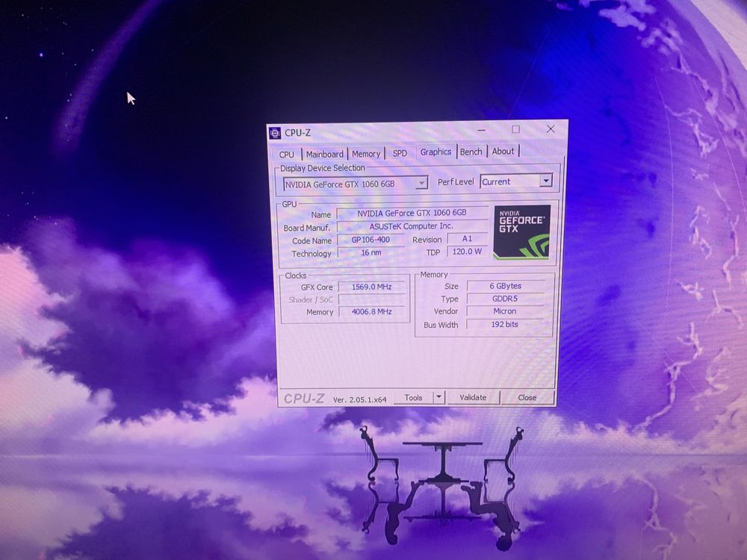
Task: Click the Ver. 2.05.1.x64 version text
Action: click(360, 399)
